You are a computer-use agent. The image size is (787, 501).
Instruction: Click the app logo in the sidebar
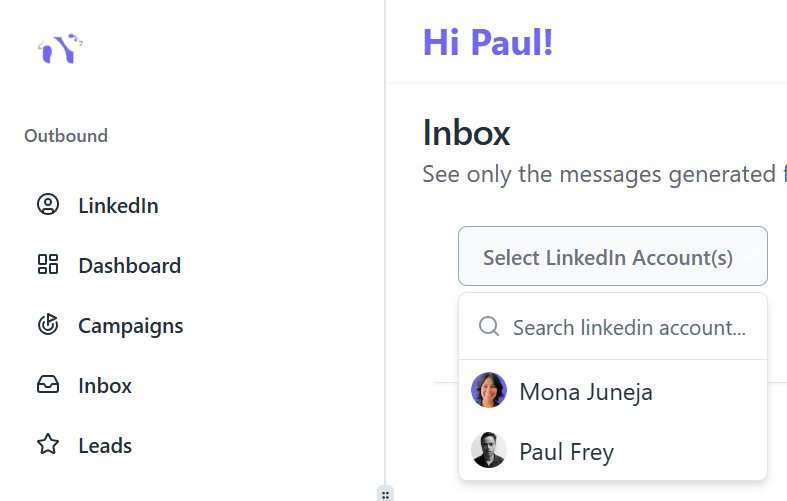(x=60, y=48)
